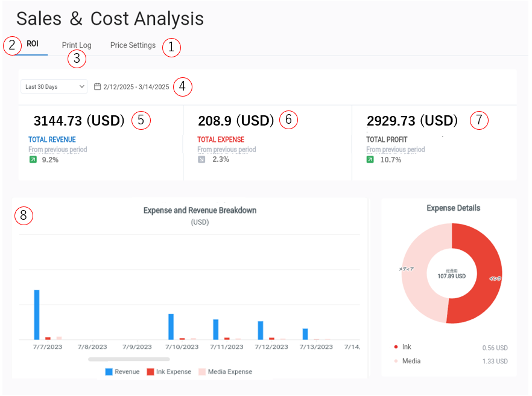Click the blue Revenue bar for 7/7/2023
The width and height of the screenshot is (532, 396).
(x=37, y=314)
